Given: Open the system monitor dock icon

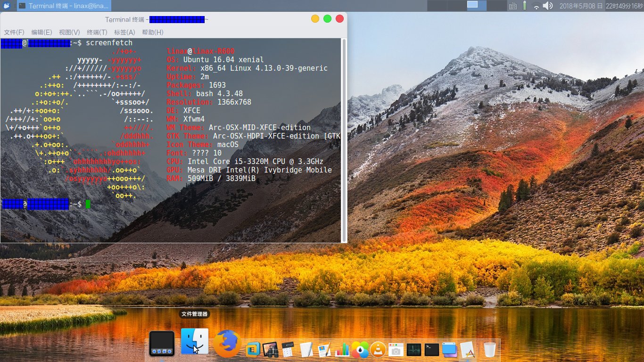Looking at the screenshot, I should [413, 349].
